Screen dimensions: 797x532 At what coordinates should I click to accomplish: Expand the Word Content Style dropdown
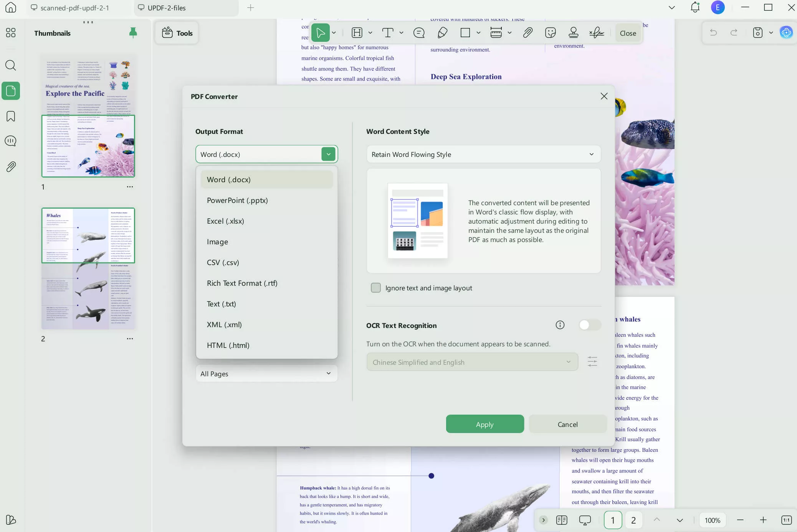click(483, 154)
